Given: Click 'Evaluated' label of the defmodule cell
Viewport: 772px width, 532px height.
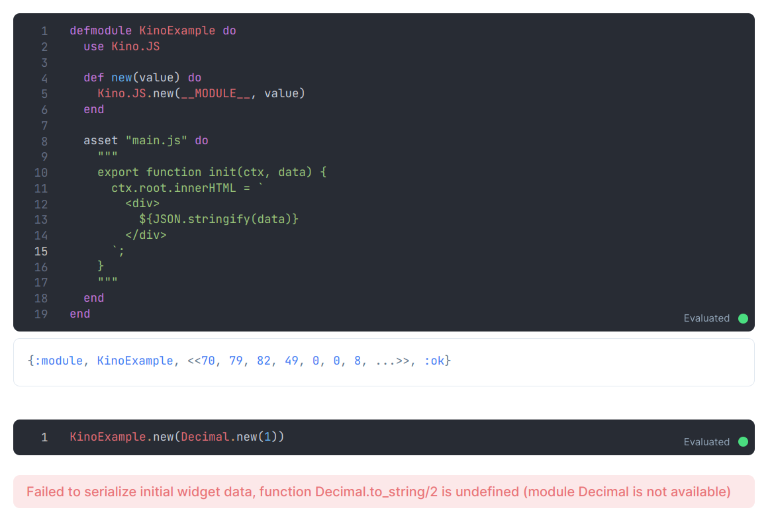Looking at the screenshot, I should click(x=706, y=318).
